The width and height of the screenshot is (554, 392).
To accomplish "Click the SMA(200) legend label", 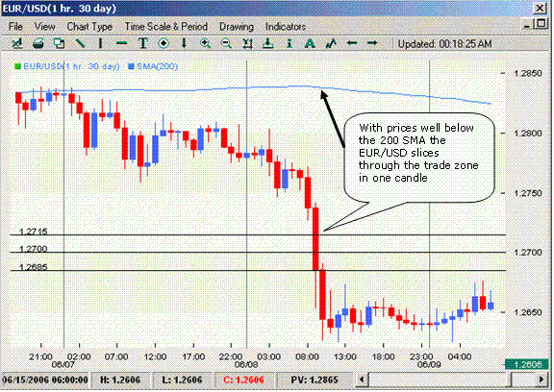I will click(157, 66).
